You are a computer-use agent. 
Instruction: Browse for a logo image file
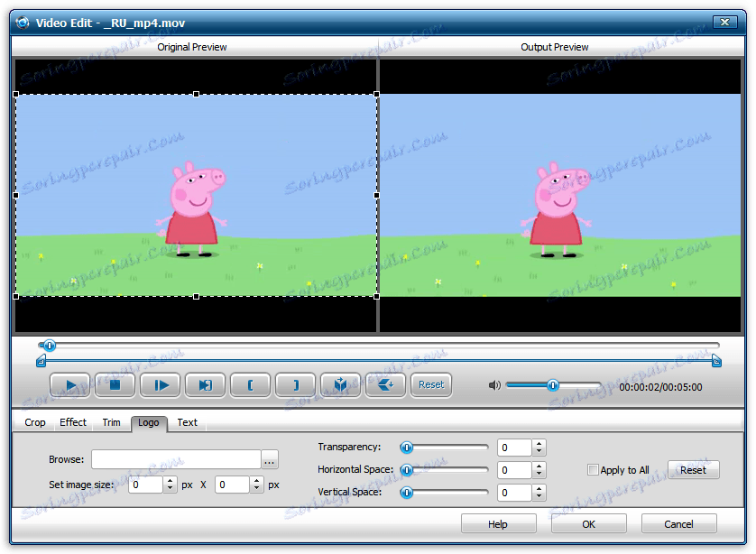click(x=269, y=459)
